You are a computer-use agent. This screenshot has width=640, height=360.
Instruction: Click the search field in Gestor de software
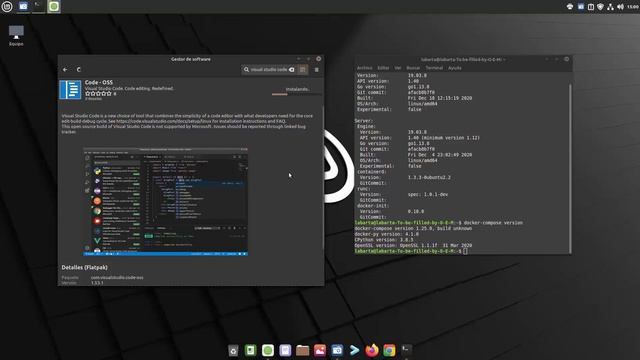269,70
